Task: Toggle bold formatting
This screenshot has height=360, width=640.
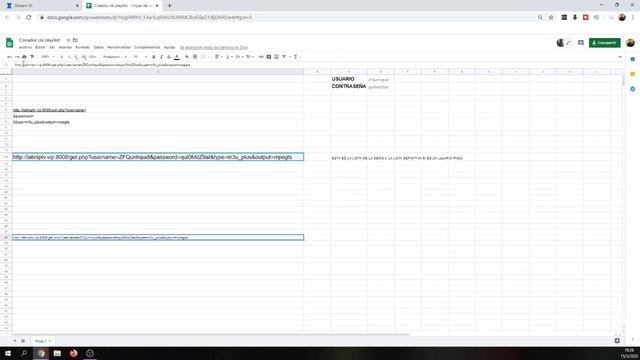Action: click(x=154, y=57)
